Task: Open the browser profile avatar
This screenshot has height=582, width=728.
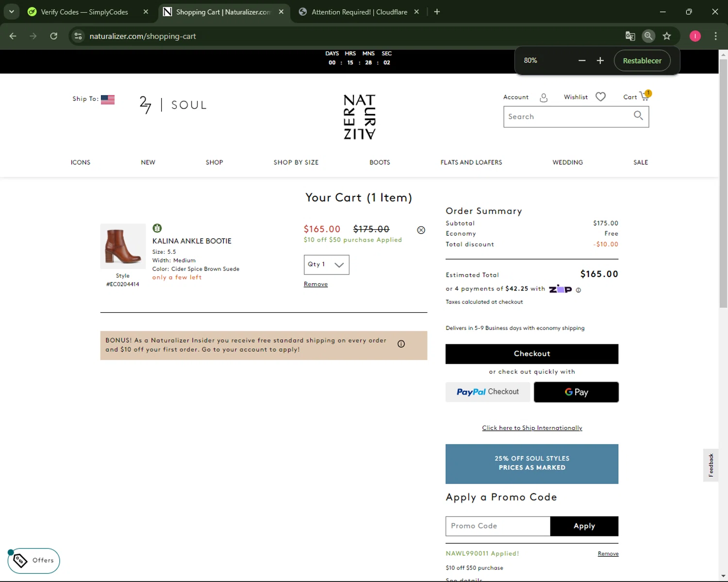Action: pyautogui.click(x=695, y=36)
